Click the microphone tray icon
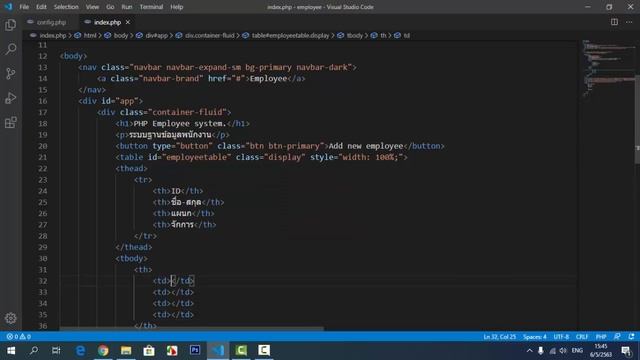Screen dimensions: 640x360 click(x=541, y=351)
